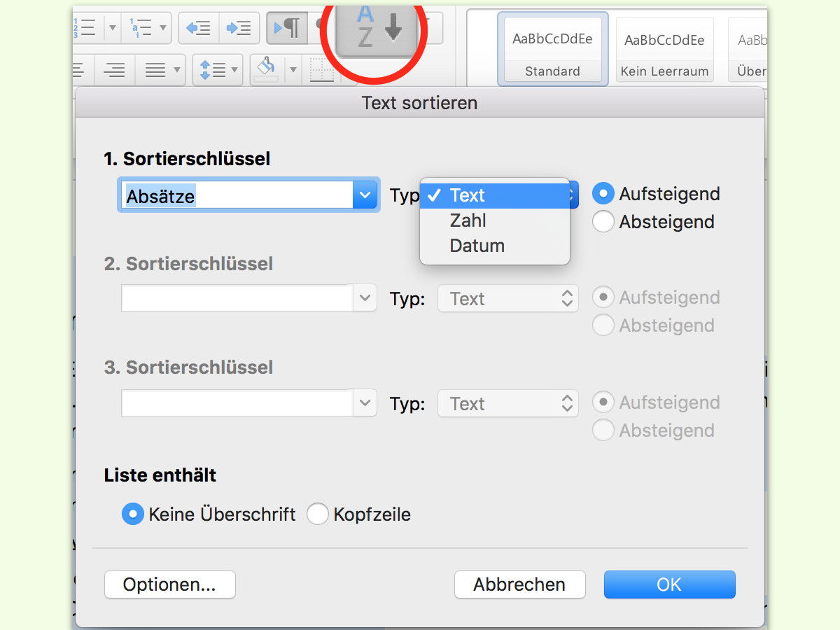Image resolution: width=840 pixels, height=630 pixels.
Task: Click into the Absätze sort key field
Action: coord(237,195)
